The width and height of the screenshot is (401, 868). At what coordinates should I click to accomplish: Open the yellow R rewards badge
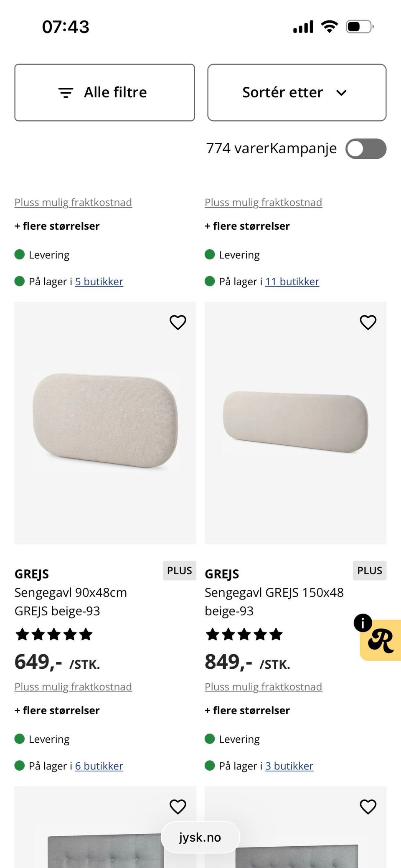tap(381, 640)
